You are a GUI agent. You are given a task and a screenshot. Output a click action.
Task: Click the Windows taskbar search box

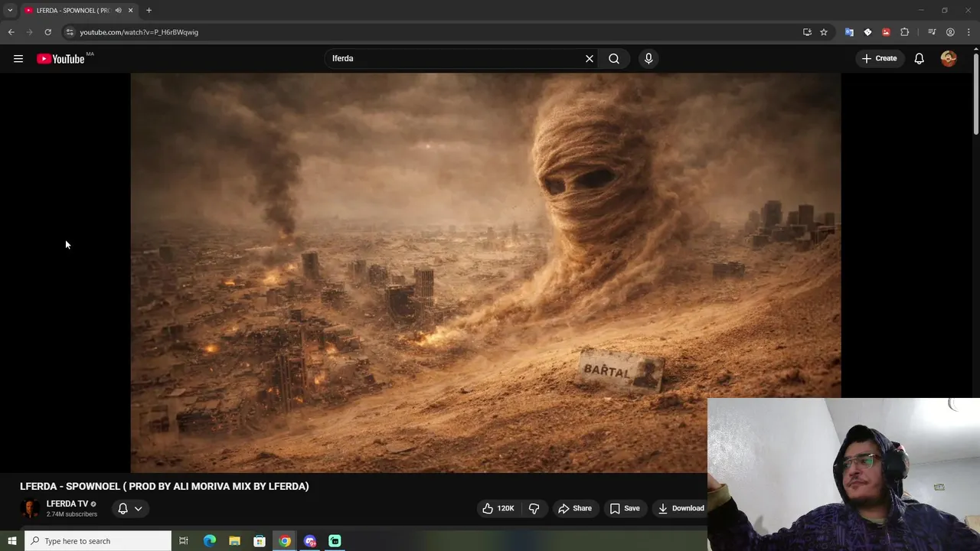click(98, 541)
